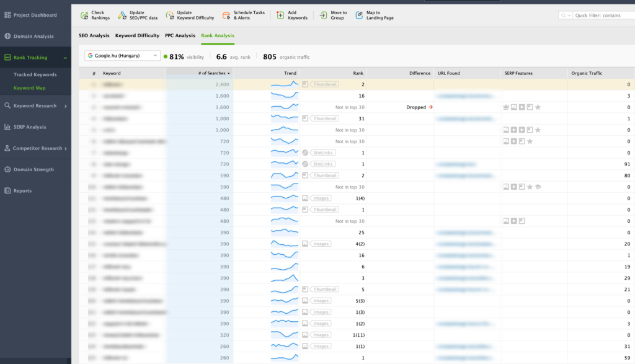
Task: Open Tracked Keywords in sidebar
Action: tap(35, 75)
